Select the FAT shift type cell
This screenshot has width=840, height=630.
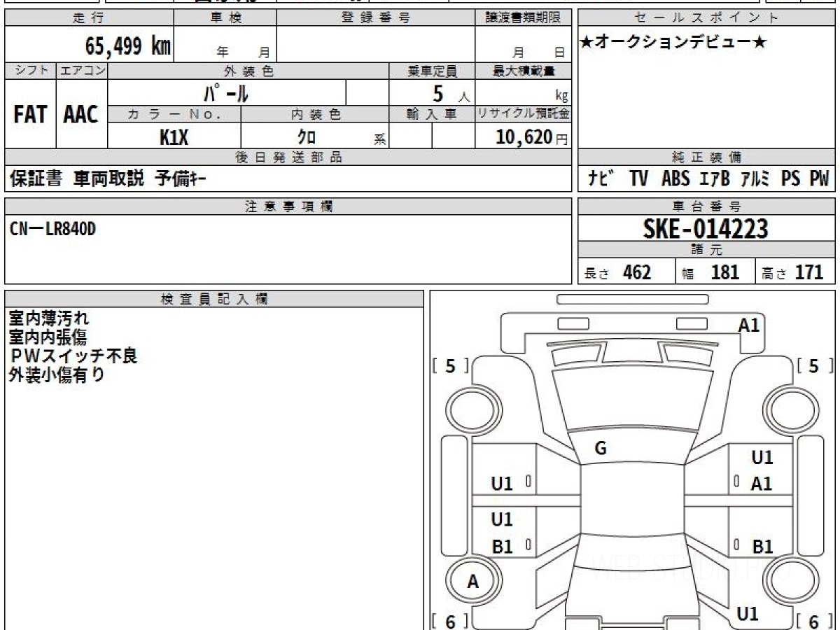pyautogui.click(x=30, y=114)
